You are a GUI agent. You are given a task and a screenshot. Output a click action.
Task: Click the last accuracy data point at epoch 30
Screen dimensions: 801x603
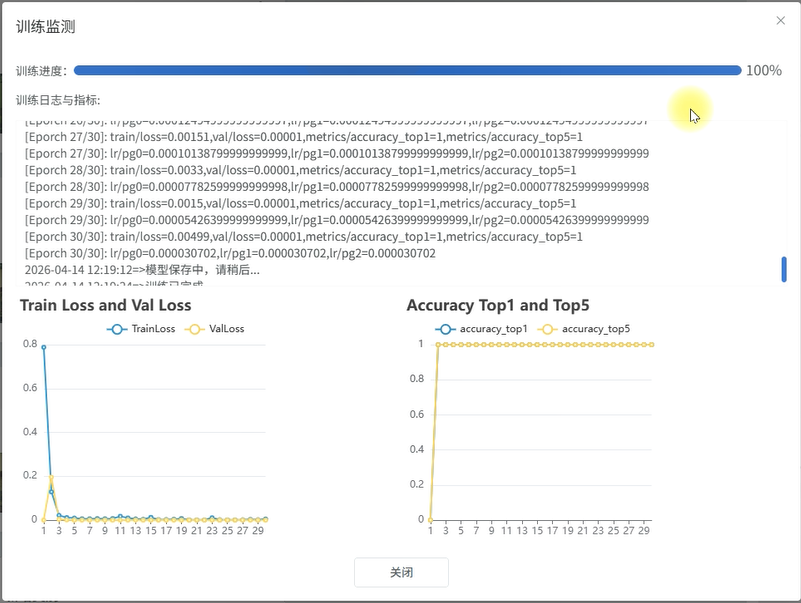point(652,344)
